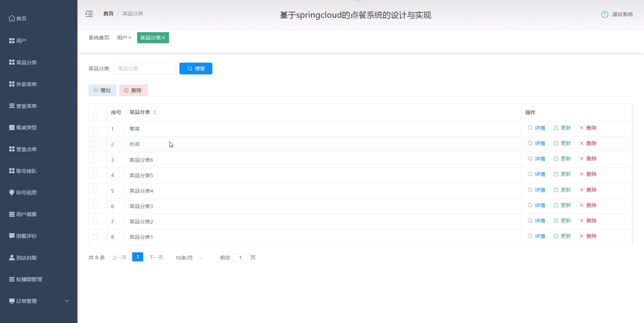The width and height of the screenshot is (644, 323).
Task: Click the 用户就餐 grid icon
Action: click(x=12, y=214)
